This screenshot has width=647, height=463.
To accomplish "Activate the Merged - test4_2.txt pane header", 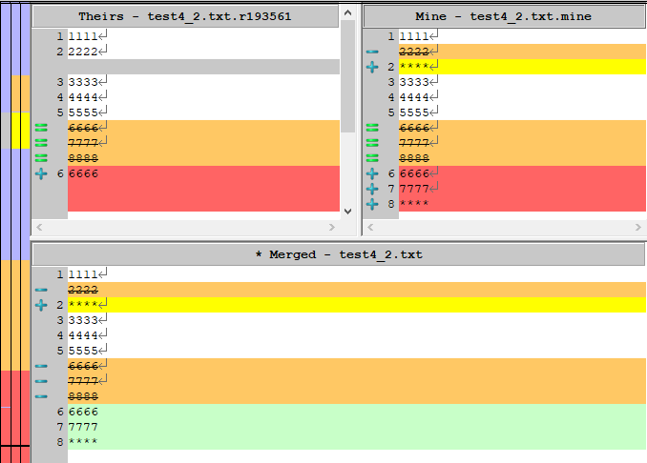I will (338, 254).
